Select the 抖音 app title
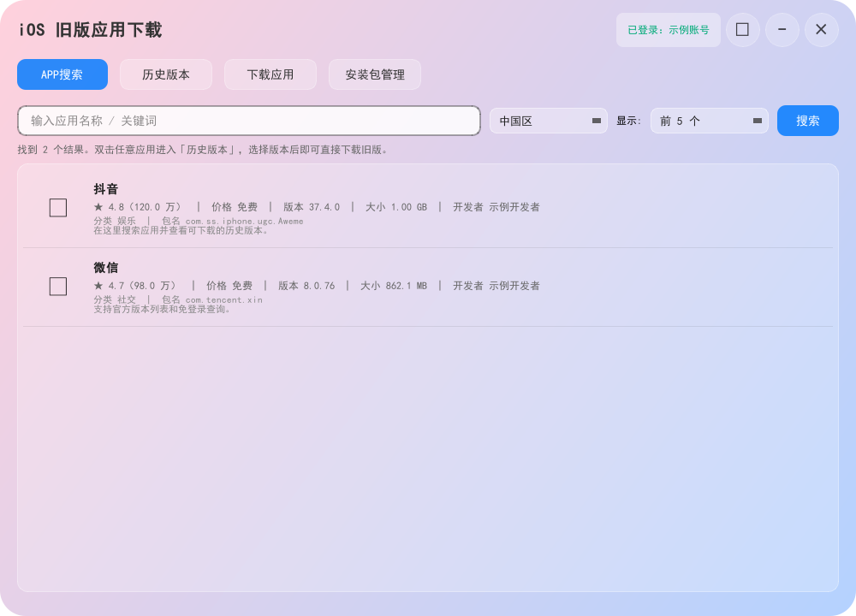Viewport: 856px width, 616px height. [x=106, y=189]
